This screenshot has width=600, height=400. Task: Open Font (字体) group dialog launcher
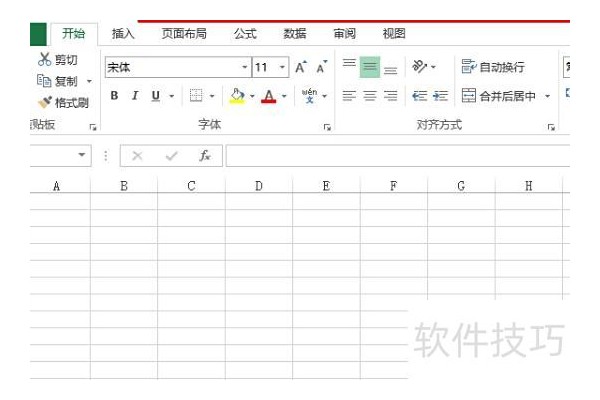327,127
